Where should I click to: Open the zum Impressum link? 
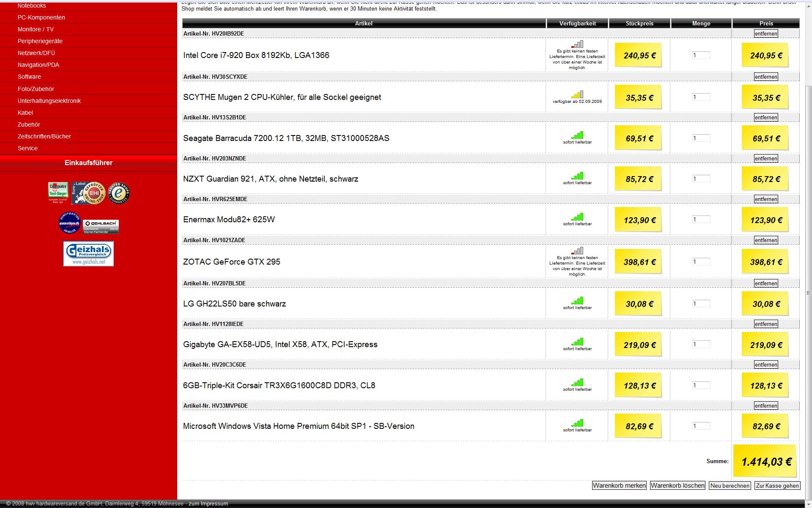[x=208, y=504]
